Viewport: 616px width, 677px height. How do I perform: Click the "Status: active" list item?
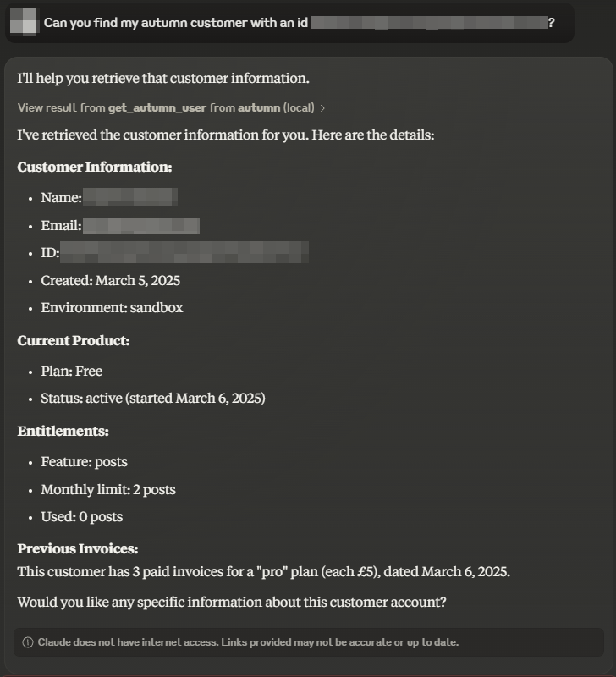coord(152,398)
